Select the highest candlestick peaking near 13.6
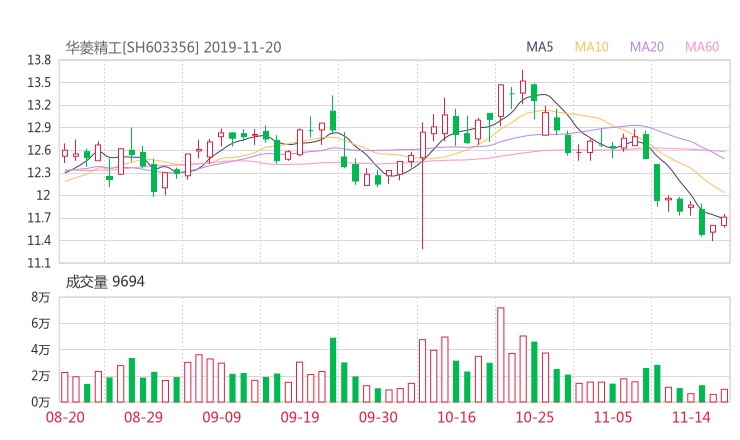740x440 pixels. (523, 87)
